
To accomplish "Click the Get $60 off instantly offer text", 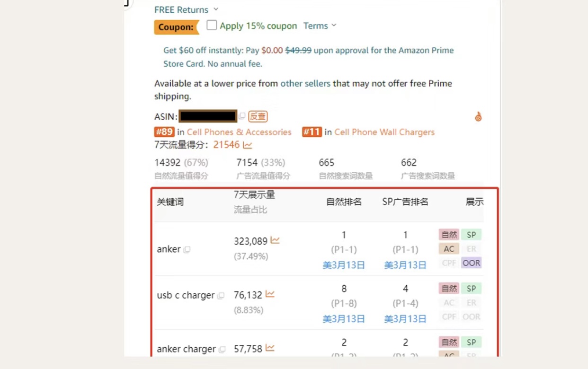I will (308, 57).
